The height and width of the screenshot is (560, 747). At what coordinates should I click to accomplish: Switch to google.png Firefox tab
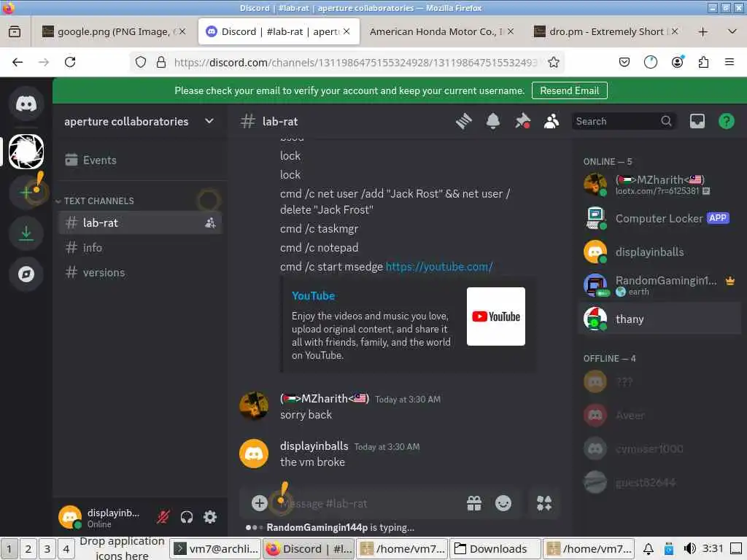(x=113, y=31)
